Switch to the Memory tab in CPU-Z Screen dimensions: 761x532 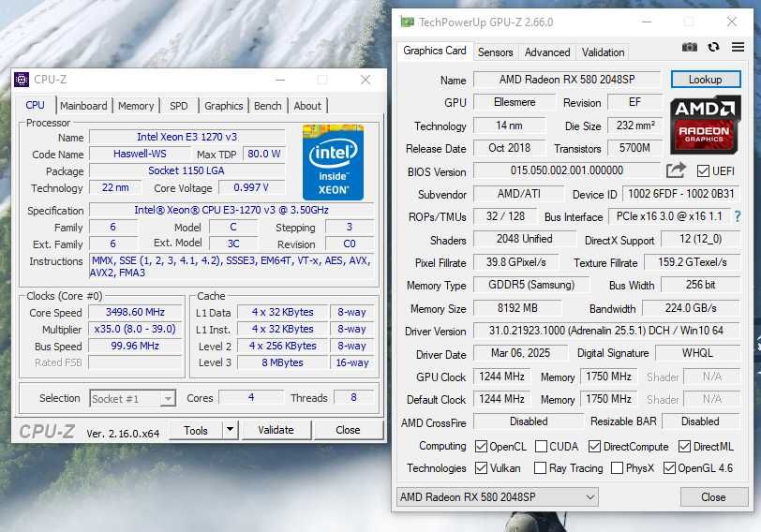tap(136, 106)
